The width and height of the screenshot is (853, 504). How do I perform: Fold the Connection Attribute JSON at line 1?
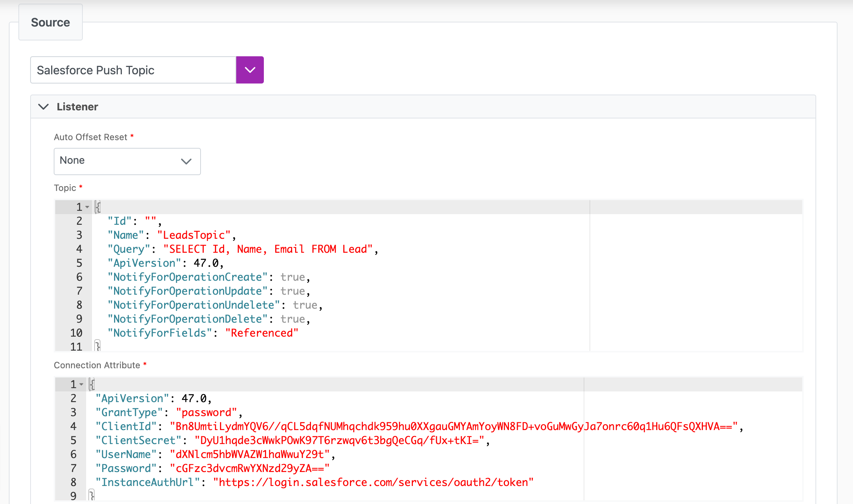[81, 384]
